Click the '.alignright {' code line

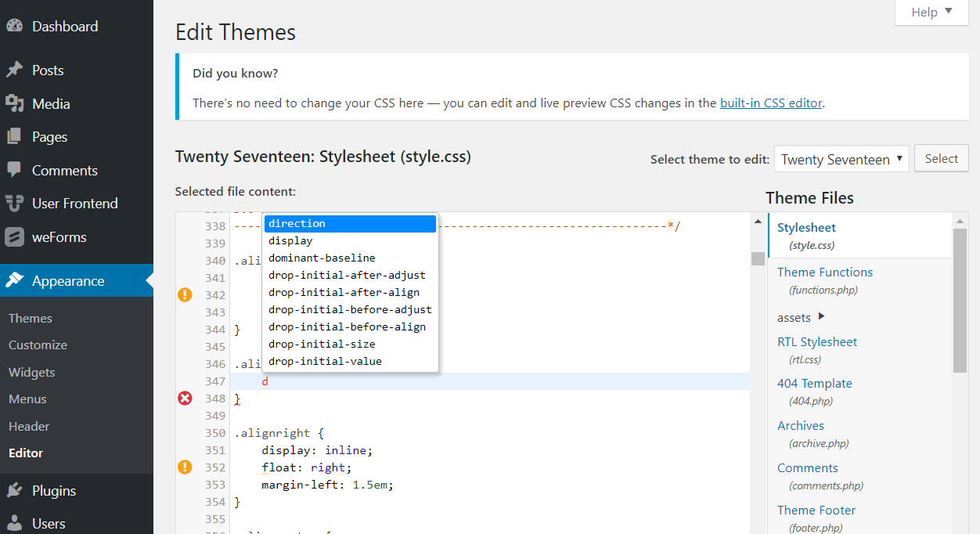(278, 433)
